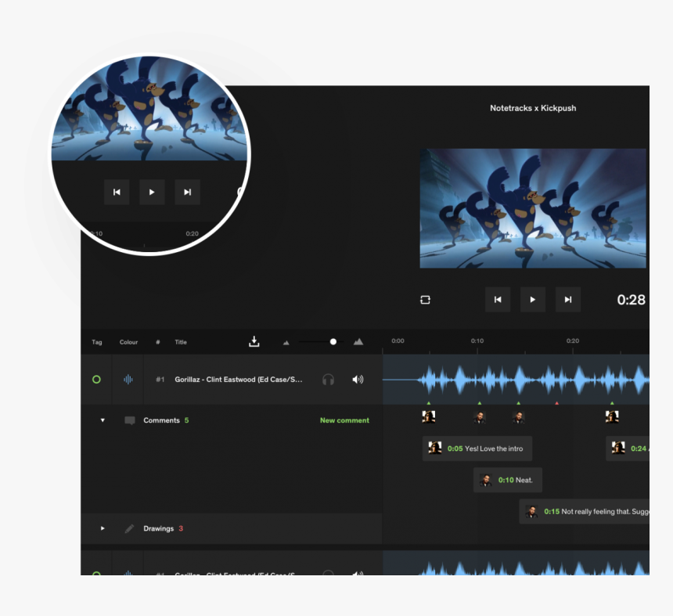Play the track in main player

point(533,300)
